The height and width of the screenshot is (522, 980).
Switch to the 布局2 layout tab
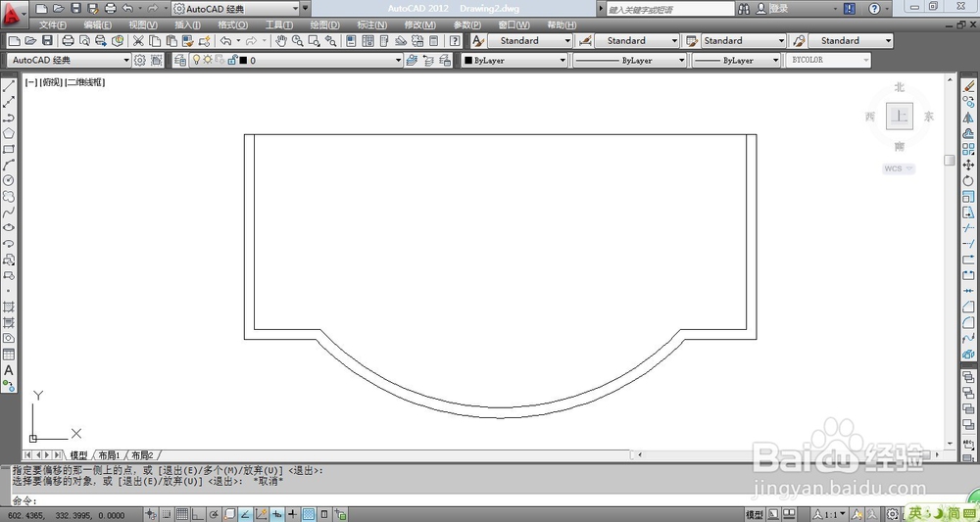click(x=142, y=455)
